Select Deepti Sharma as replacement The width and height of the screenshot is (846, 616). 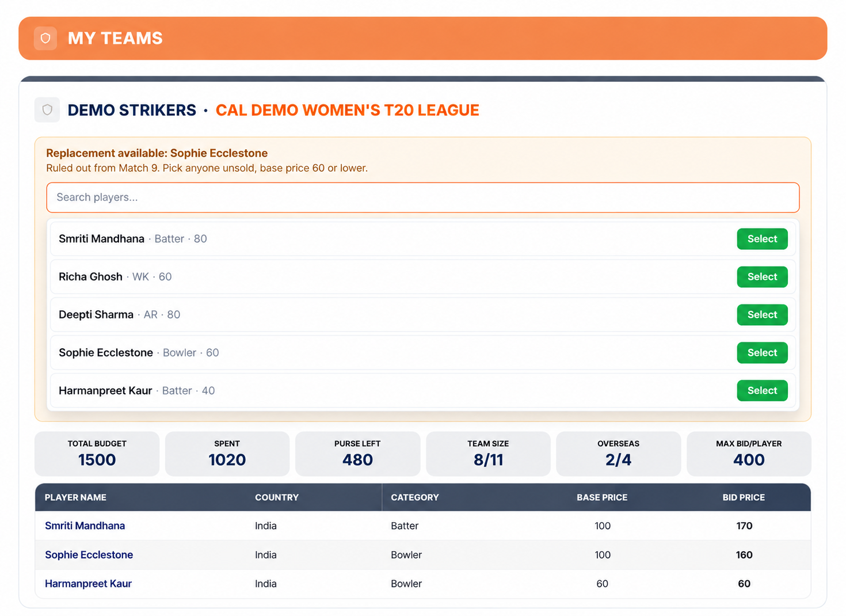(762, 315)
